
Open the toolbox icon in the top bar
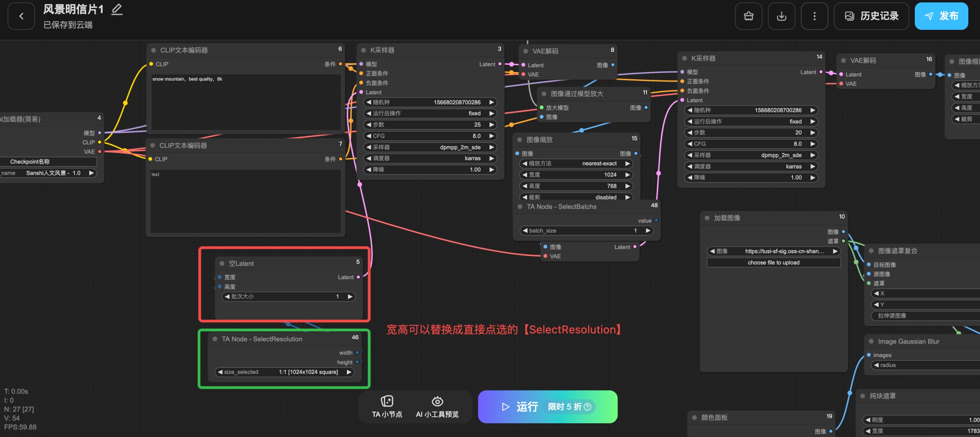point(748,16)
